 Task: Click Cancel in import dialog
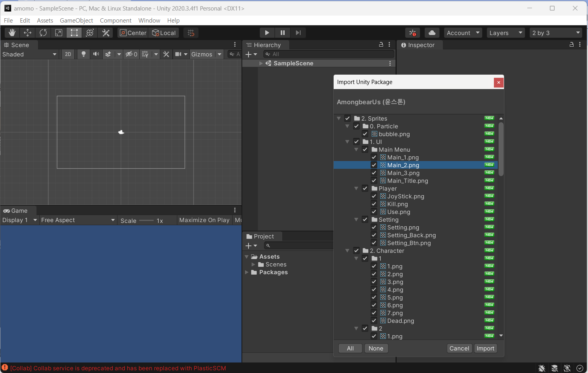click(x=459, y=348)
